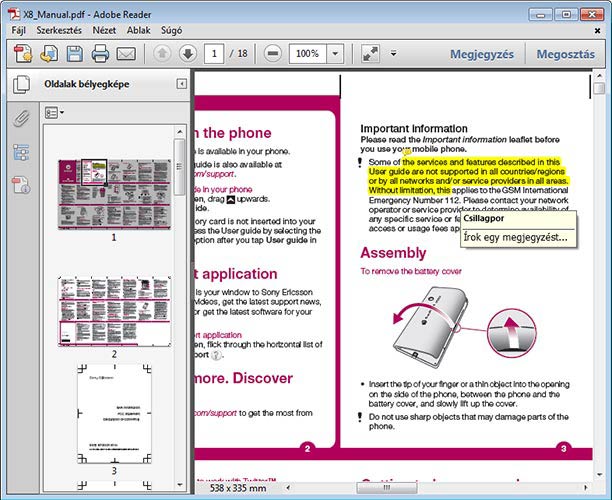
Task: Click the battery cover removal illustration
Action: point(464,328)
